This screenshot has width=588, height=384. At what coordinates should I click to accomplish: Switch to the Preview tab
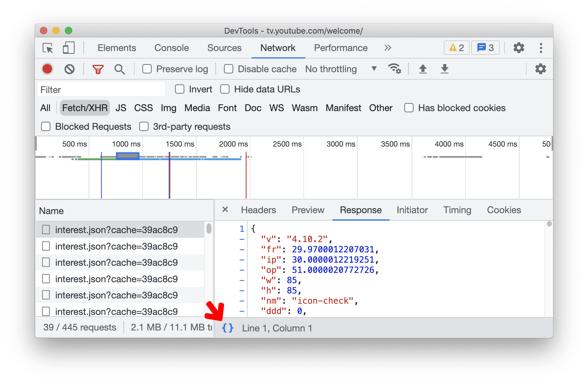pos(308,210)
